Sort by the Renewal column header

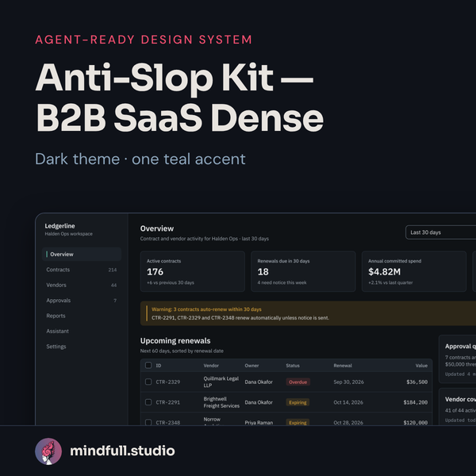point(343,366)
